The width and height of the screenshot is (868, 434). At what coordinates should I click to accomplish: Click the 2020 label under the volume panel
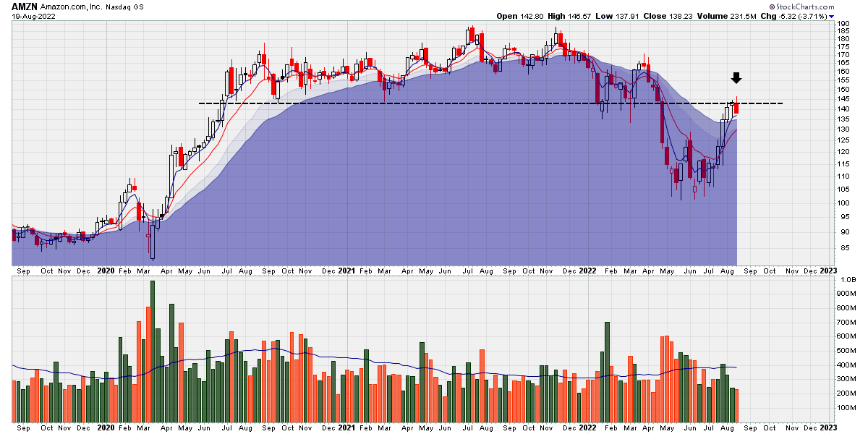point(106,428)
